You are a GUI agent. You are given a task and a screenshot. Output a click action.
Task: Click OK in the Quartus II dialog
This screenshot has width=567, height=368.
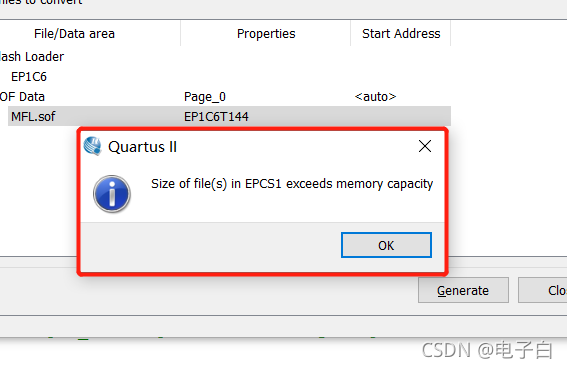point(386,245)
